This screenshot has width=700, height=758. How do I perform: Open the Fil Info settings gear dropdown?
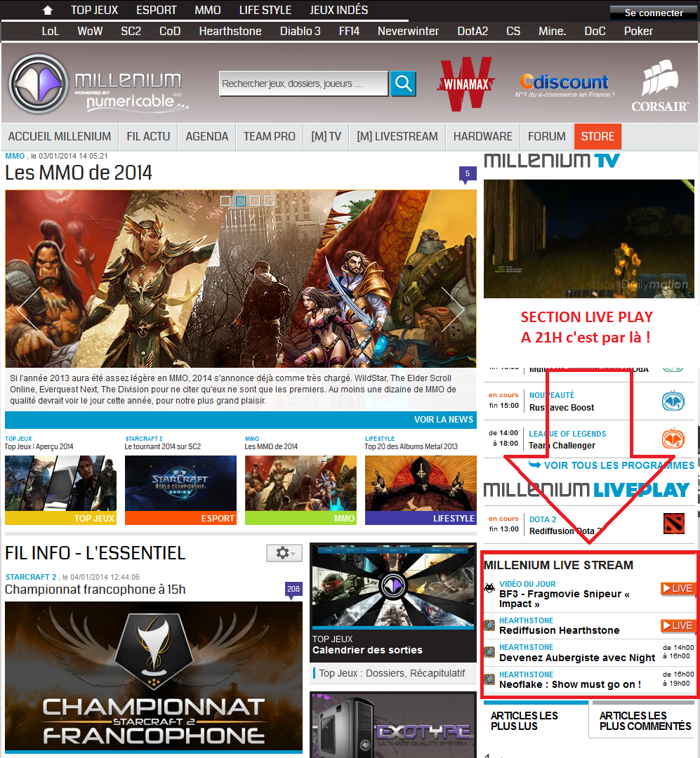tap(284, 553)
